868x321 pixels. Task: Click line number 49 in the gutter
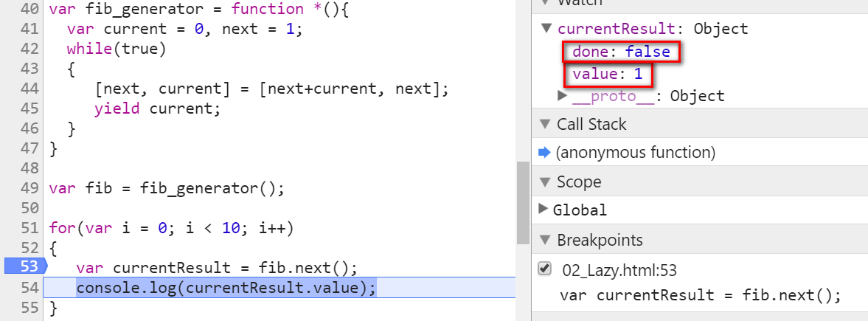click(x=30, y=188)
